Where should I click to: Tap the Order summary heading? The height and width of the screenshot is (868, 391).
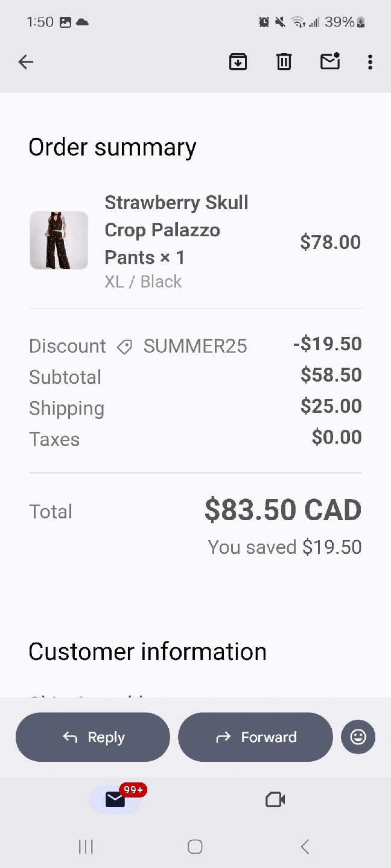(x=112, y=147)
